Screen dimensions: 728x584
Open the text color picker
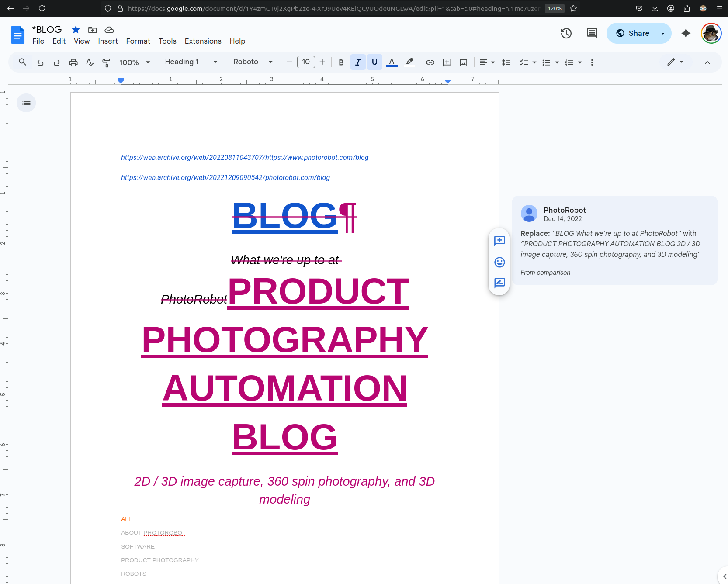coord(392,62)
